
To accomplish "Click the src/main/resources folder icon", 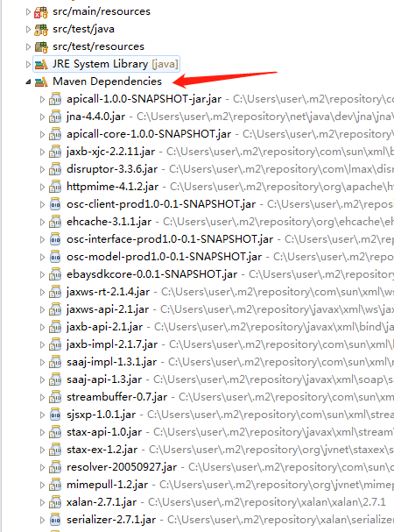I will pos(41,12).
